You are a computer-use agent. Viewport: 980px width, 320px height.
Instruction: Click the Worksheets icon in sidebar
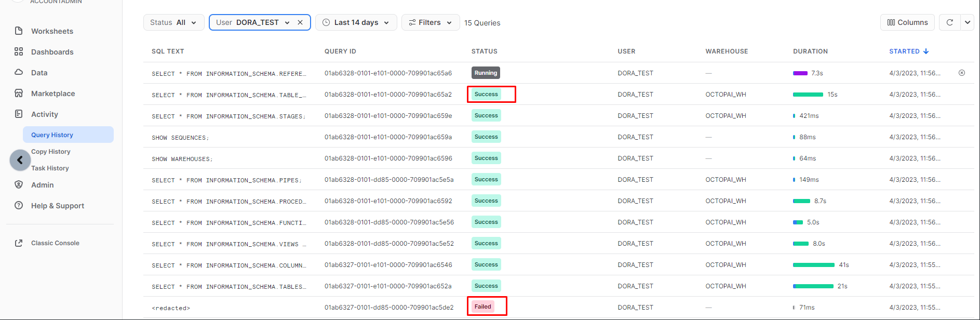19,31
